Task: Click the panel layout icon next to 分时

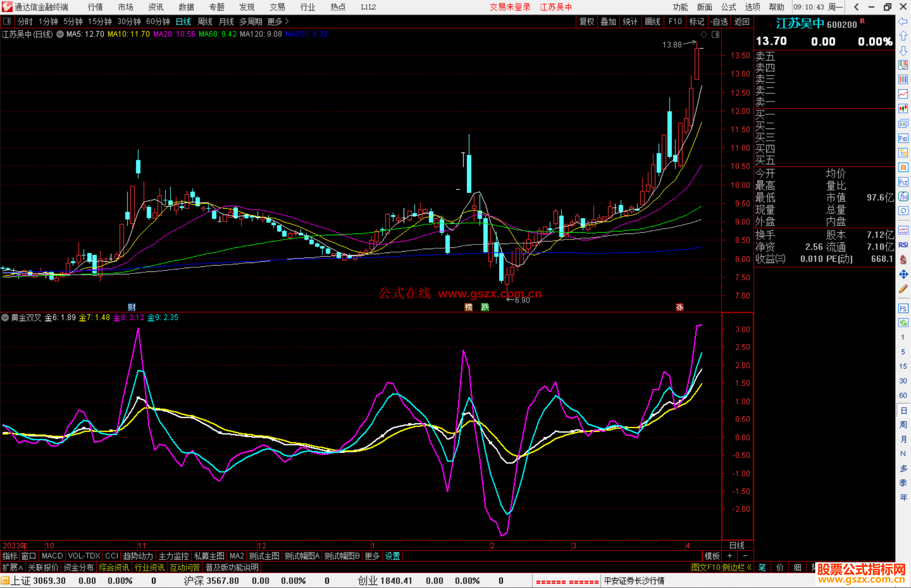Action: [x=7, y=21]
